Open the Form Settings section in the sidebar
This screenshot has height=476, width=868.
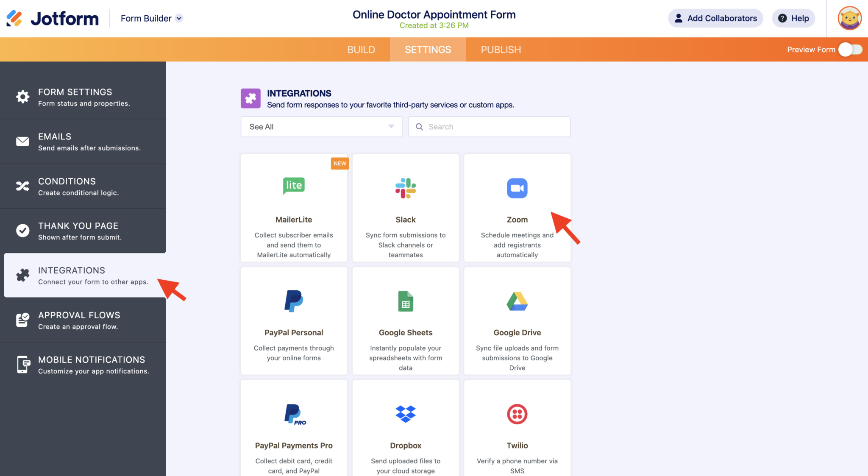point(22,97)
